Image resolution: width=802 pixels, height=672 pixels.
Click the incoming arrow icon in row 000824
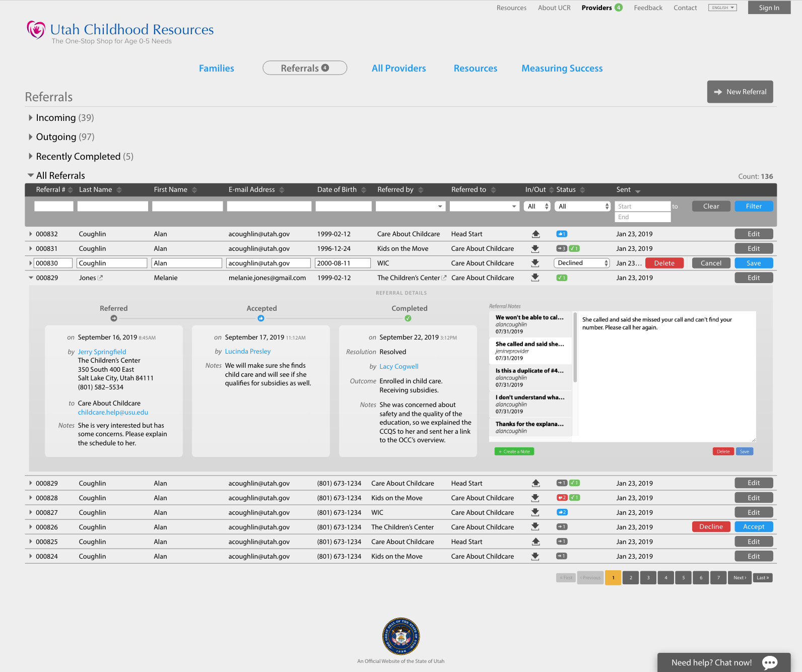pyautogui.click(x=536, y=556)
